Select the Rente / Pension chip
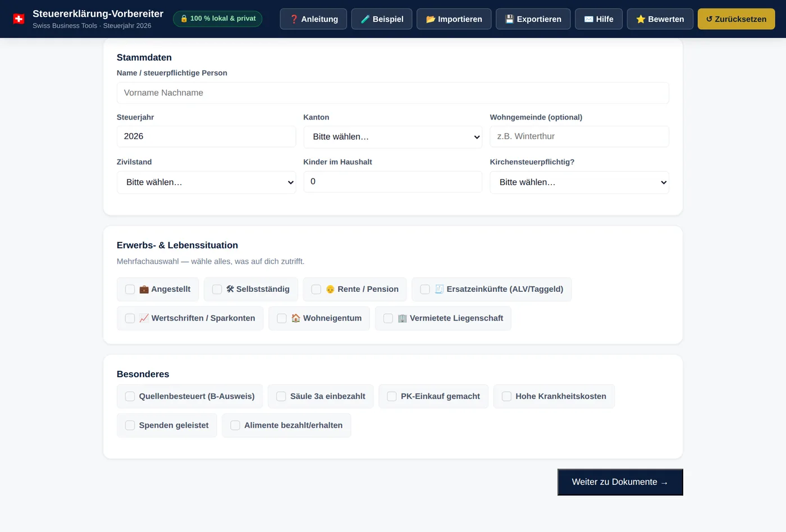 [x=355, y=290]
